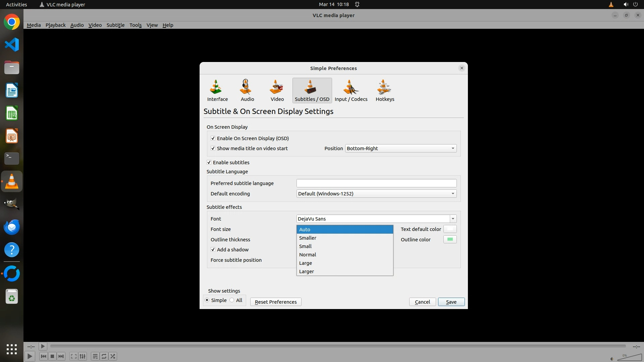Click the Preferred subtitle language field
The height and width of the screenshot is (362, 644).
(376, 183)
